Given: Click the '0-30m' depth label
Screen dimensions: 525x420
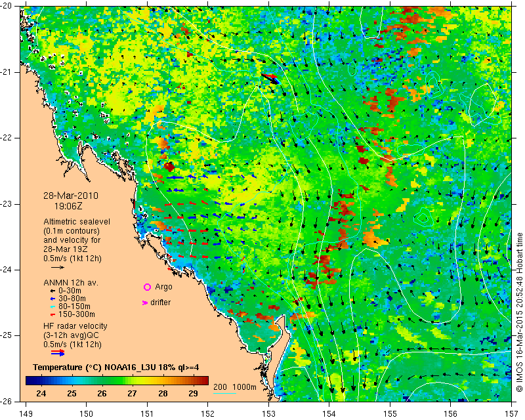Looking at the screenshot, I should click(70, 291).
